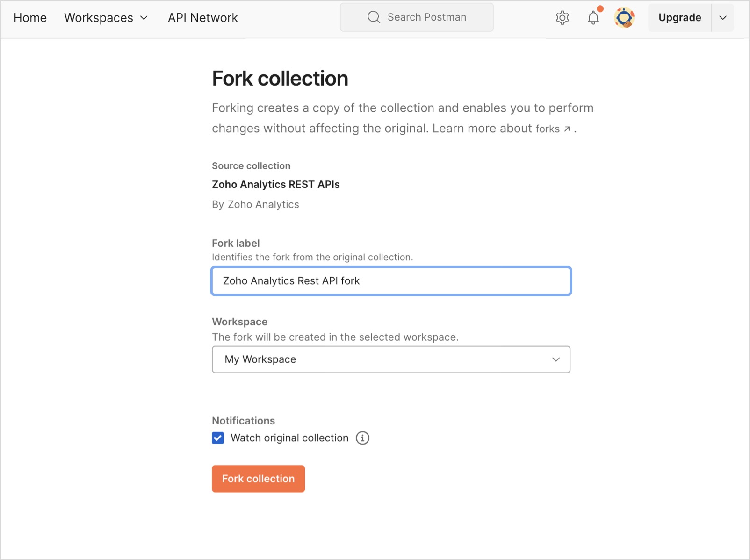
Task: Open notifications bell icon
Action: pos(593,18)
